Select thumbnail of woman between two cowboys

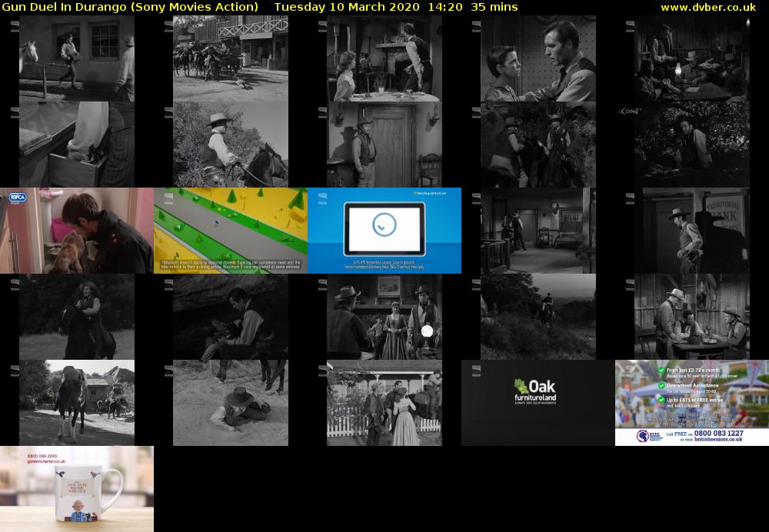click(x=384, y=317)
